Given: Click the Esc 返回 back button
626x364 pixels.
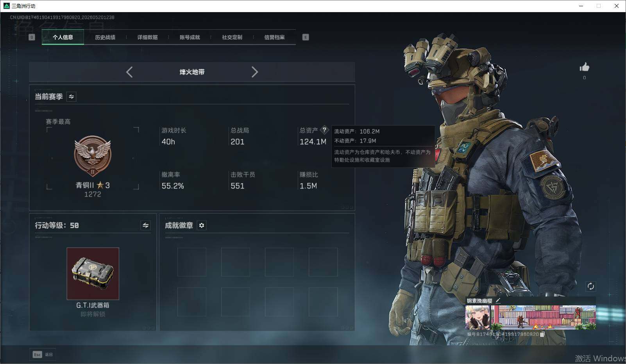Looking at the screenshot, I should (43, 355).
